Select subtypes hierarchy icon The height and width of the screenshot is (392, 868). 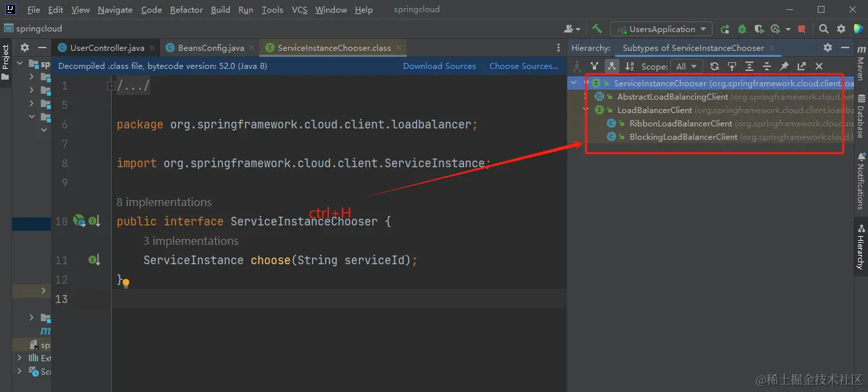coord(611,66)
